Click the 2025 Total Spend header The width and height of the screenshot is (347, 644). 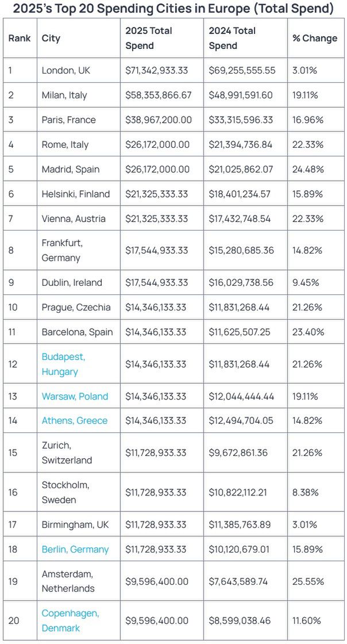click(x=149, y=38)
